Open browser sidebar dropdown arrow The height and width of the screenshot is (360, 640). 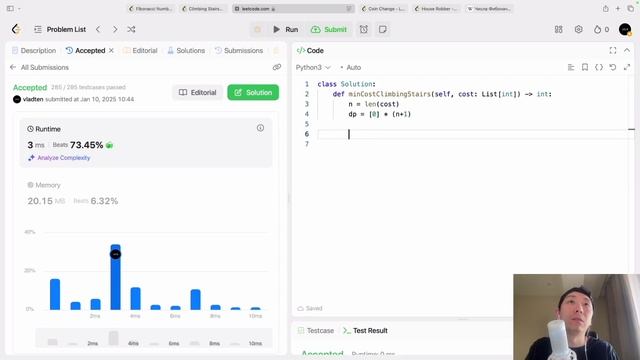point(19,9)
